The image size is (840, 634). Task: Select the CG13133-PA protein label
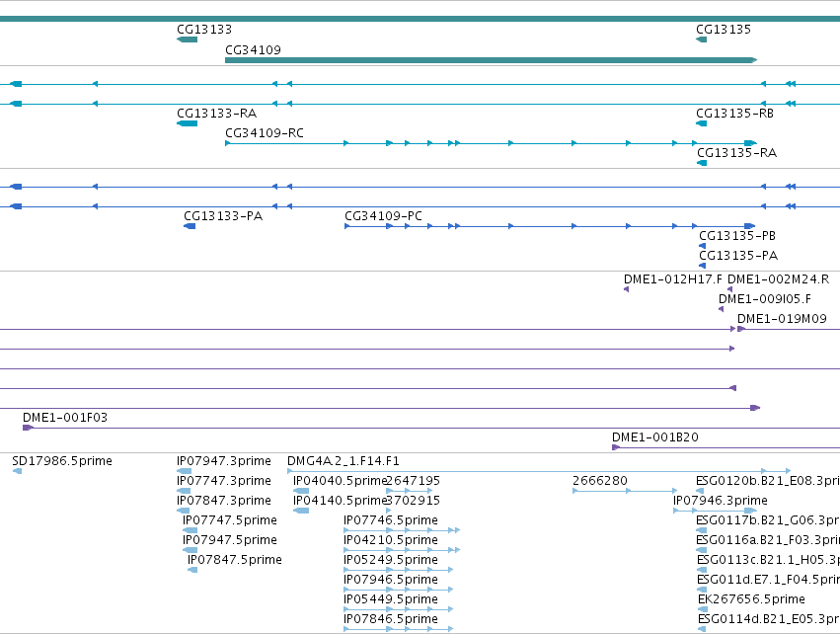pos(223,216)
